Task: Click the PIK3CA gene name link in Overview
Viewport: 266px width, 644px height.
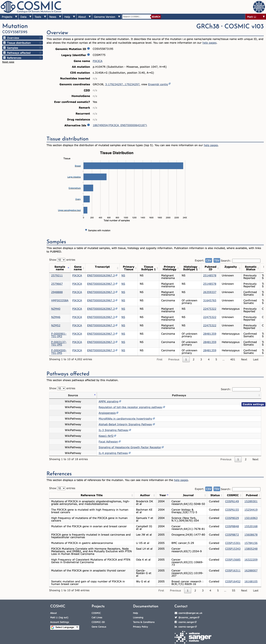Action: coord(98,61)
